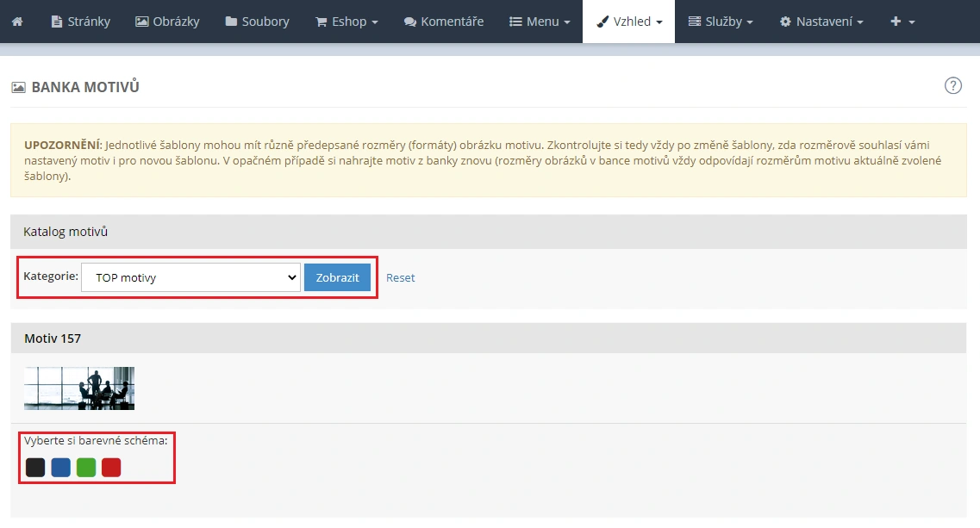Click the home icon in navigation bar
980x528 pixels.
(18, 21)
